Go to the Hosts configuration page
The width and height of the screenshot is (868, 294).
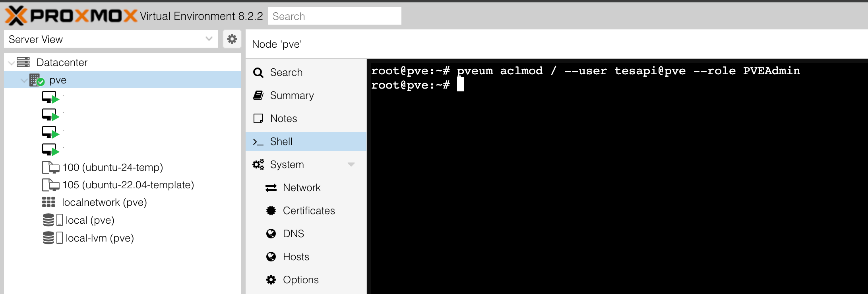(x=296, y=257)
